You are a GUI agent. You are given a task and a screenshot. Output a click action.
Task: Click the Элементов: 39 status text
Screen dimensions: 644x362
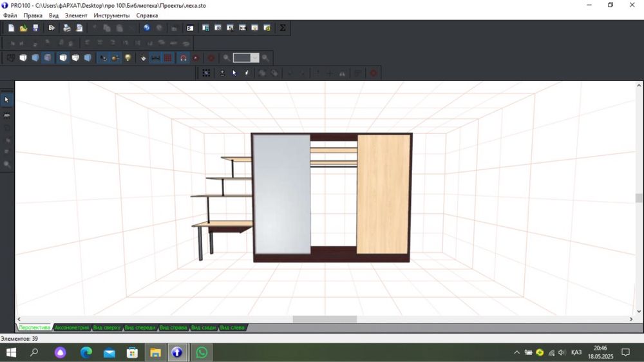(x=19, y=339)
